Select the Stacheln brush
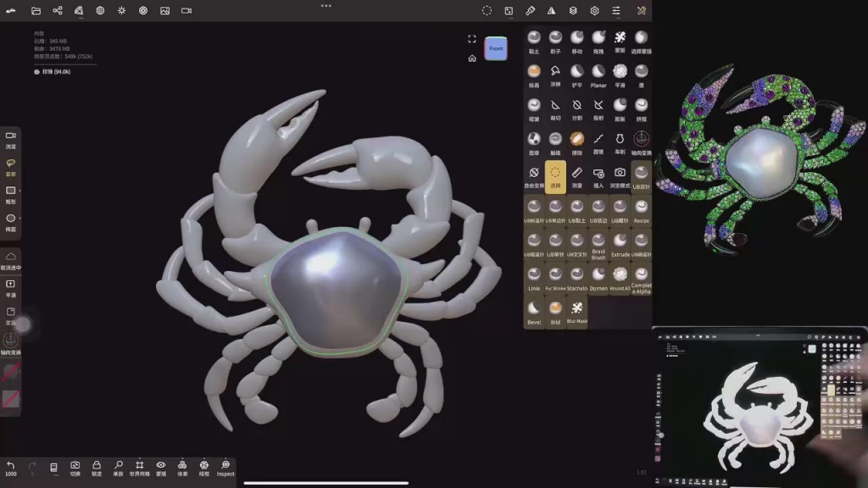The image size is (868, 488). (576, 279)
